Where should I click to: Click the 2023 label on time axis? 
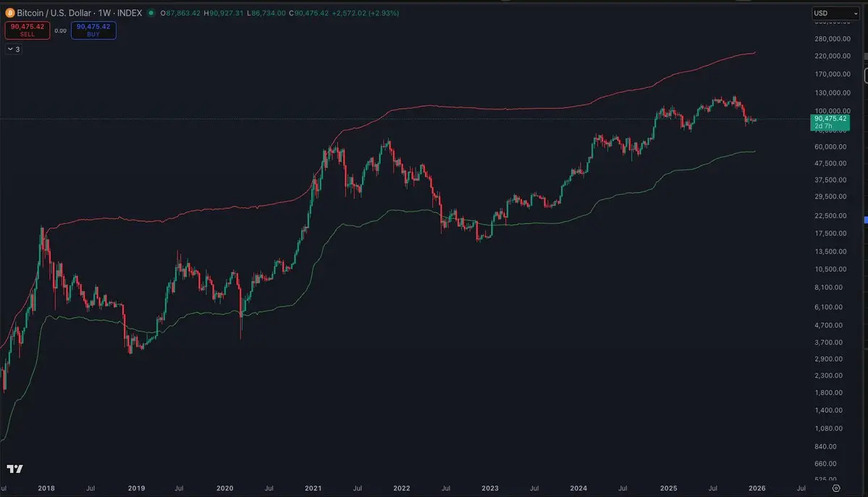[x=490, y=488]
